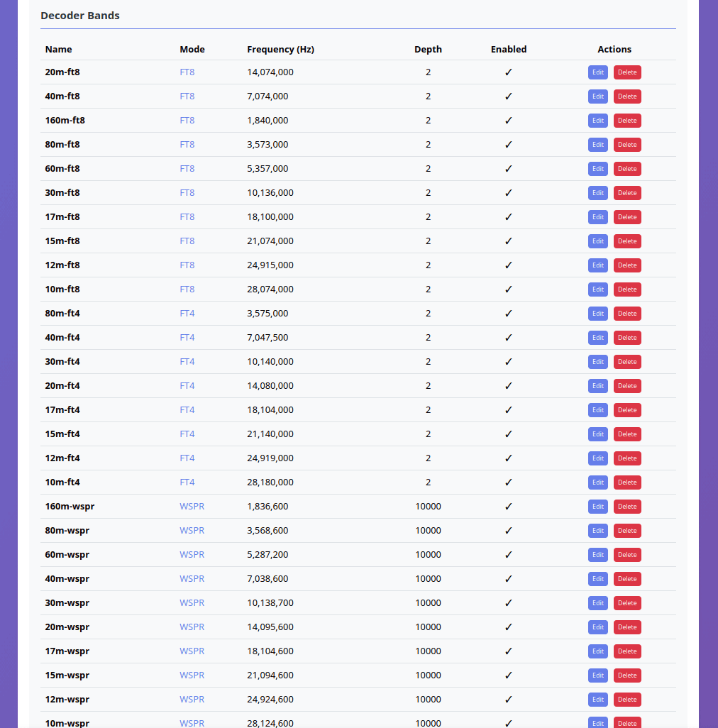Open the WSPR mode link for 160m-wspr
Image resolution: width=718 pixels, height=728 pixels.
coord(192,506)
